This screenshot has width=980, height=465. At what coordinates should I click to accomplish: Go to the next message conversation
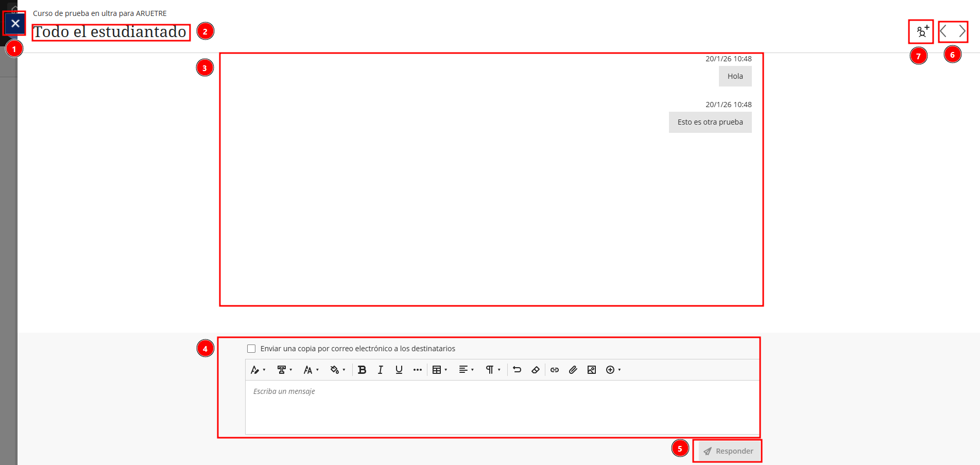[961, 31]
